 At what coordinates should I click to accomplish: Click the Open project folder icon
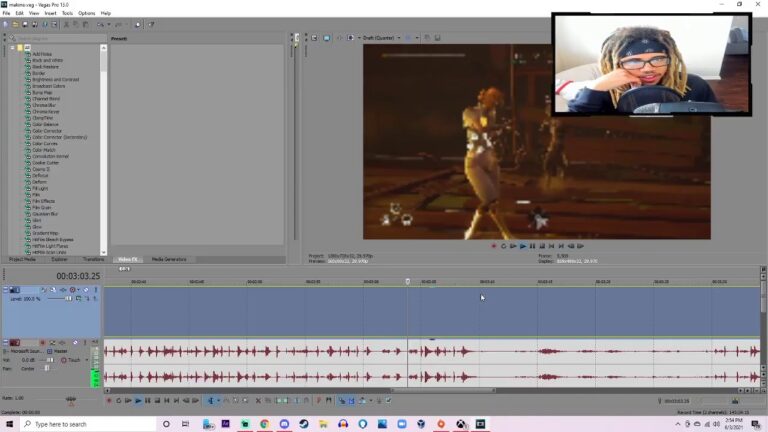[15, 23]
